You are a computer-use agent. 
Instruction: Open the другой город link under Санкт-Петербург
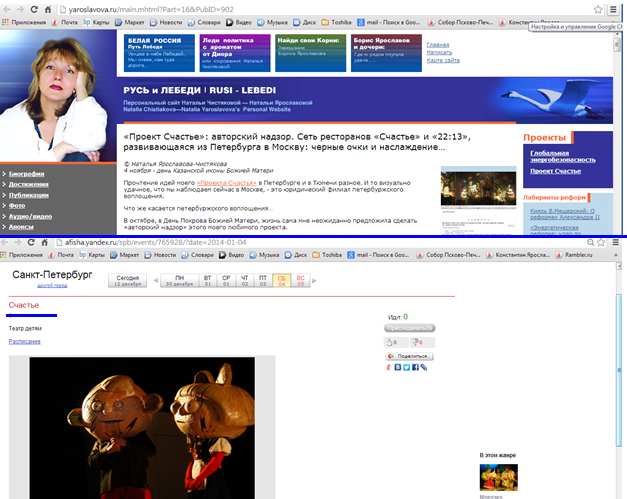pyautogui.click(x=52, y=285)
